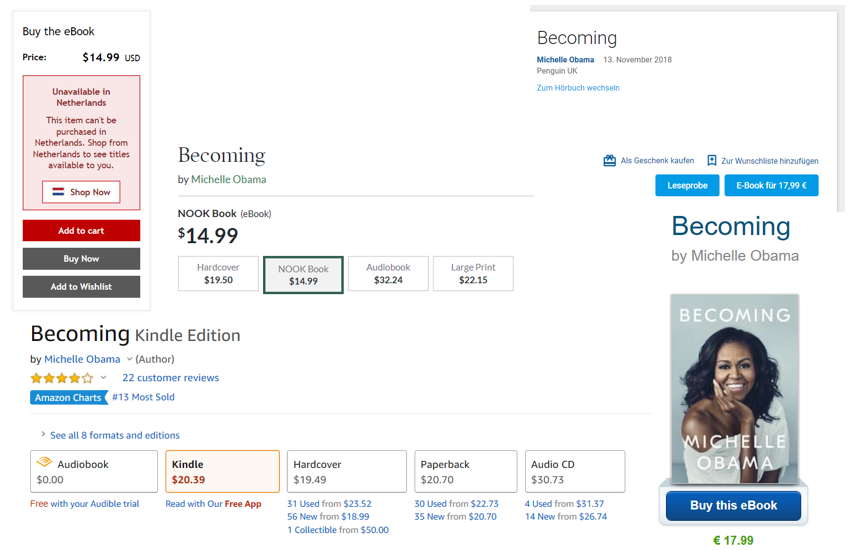Click the gift icon for Als Geschenk kaufen

point(609,160)
